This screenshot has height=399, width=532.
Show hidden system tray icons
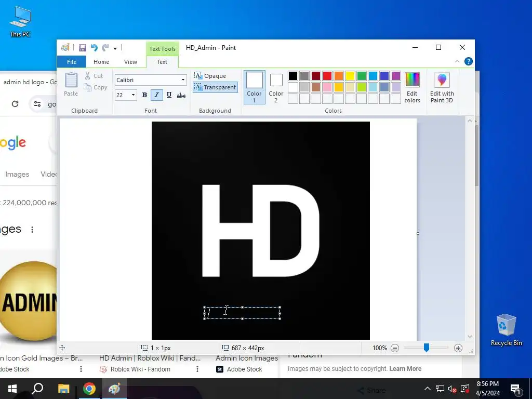point(428,389)
